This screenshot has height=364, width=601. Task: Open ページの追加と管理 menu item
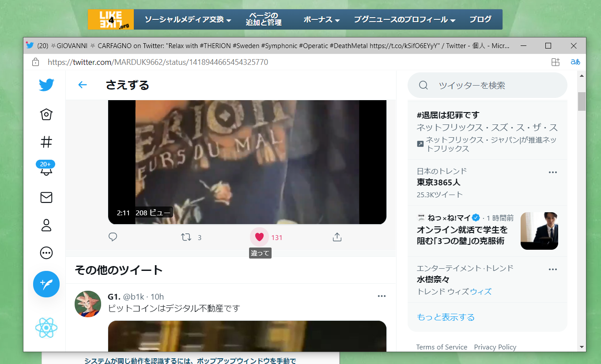click(x=264, y=19)
